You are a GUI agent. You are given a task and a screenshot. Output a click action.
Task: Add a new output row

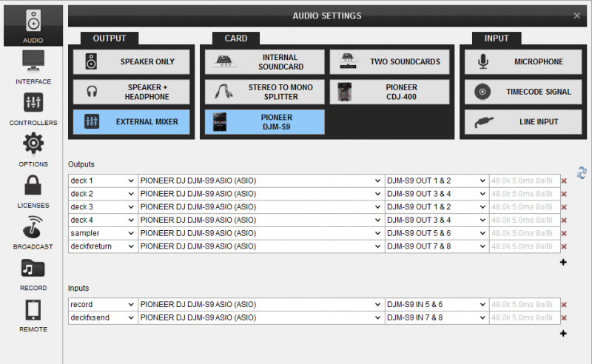(x=564, y=262)
